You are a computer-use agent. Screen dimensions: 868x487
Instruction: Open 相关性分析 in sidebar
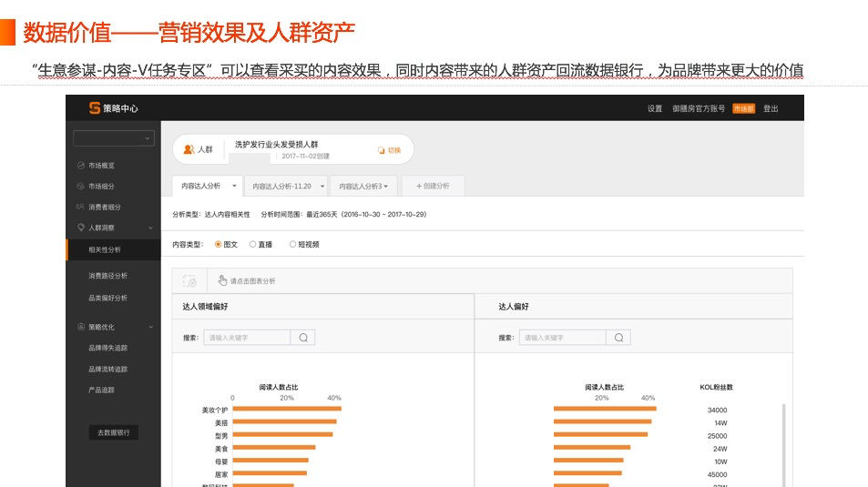pos(105,249)
